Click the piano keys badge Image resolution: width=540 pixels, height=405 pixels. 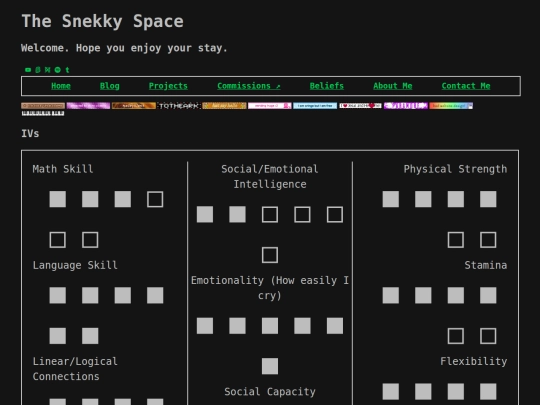[x=43, y=113]
